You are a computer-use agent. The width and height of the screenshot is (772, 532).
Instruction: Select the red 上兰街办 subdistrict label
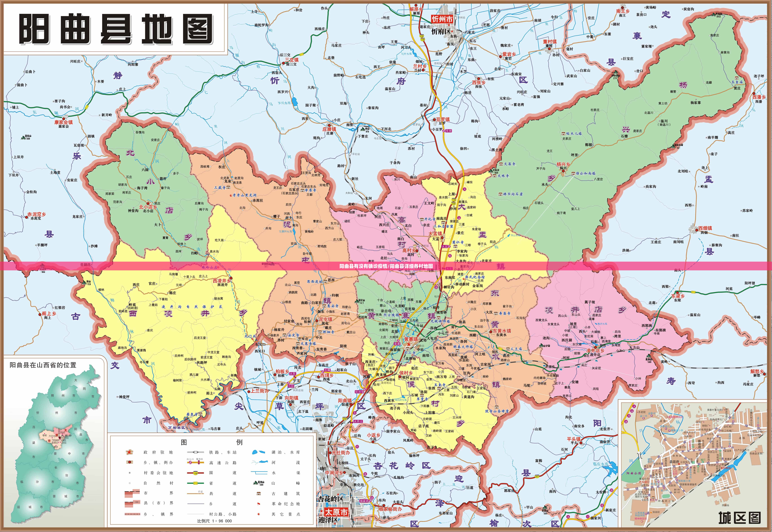tap(260, 391)
